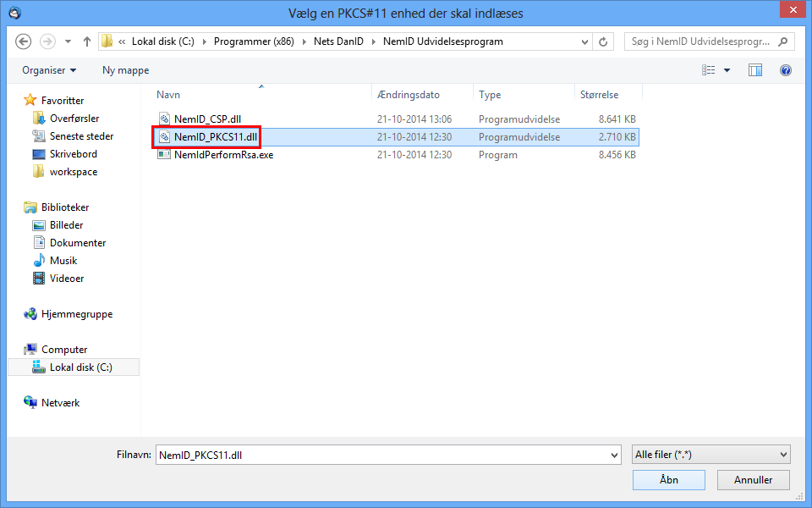Change the view layout icon
Screen dimensions: 812x508
tap(709, 70)
